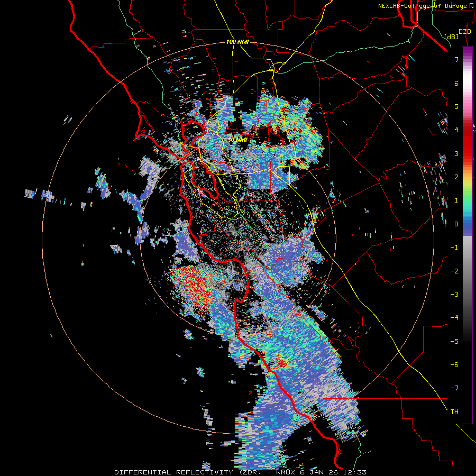Click the '3' value on color scale
Viewport: 476px width, 476px height.
456,153
